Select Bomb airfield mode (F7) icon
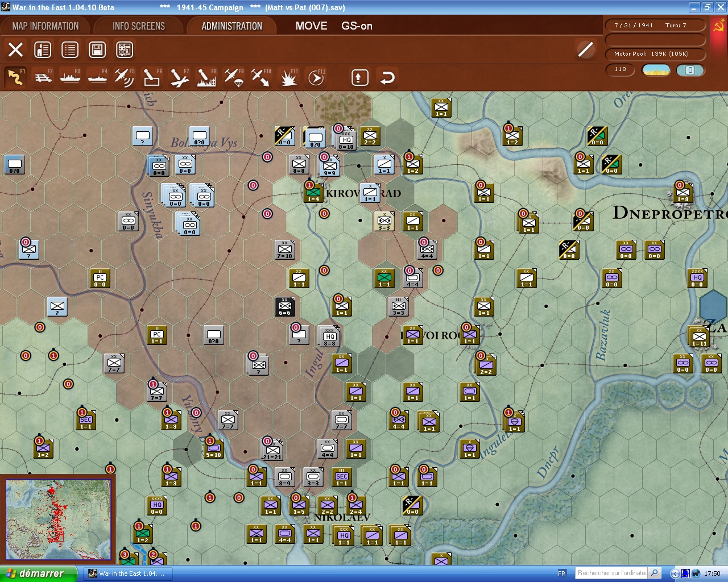Screen dimensions: 728x582 pos(179,77)
